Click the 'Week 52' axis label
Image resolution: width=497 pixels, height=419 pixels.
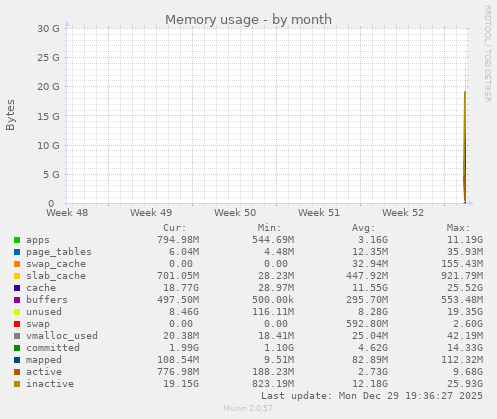coord(403,213)
